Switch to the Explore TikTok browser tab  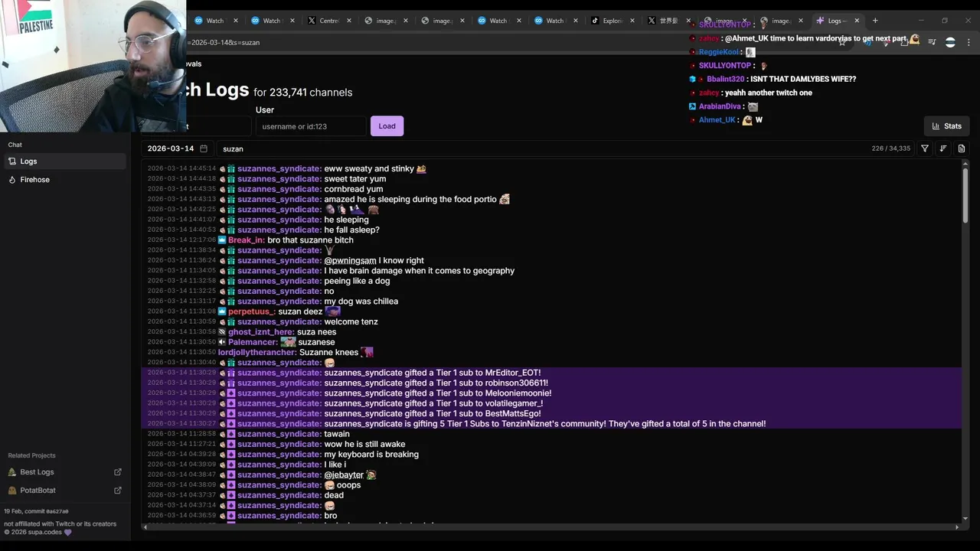tap(612, 21)
